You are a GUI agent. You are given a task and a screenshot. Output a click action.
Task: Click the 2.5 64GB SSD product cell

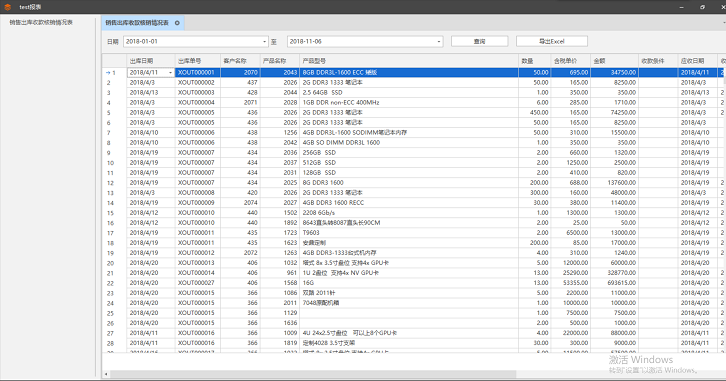point(409,93)
